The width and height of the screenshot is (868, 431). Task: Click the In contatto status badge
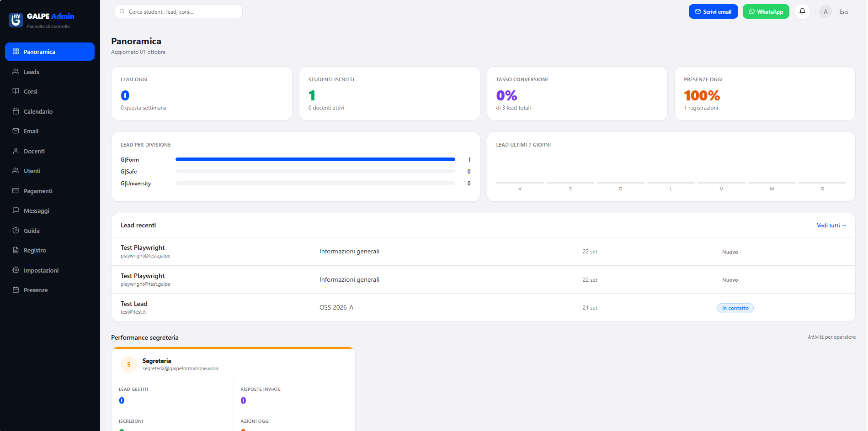pos(735,308)
